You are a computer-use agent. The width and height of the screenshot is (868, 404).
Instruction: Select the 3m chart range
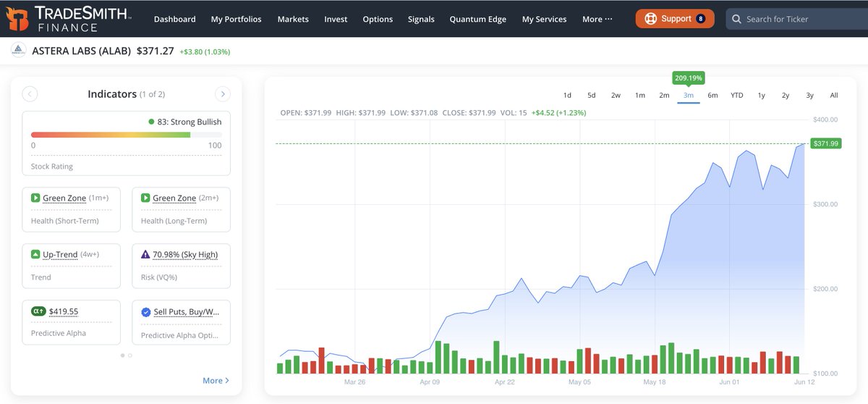coord(689,95)
